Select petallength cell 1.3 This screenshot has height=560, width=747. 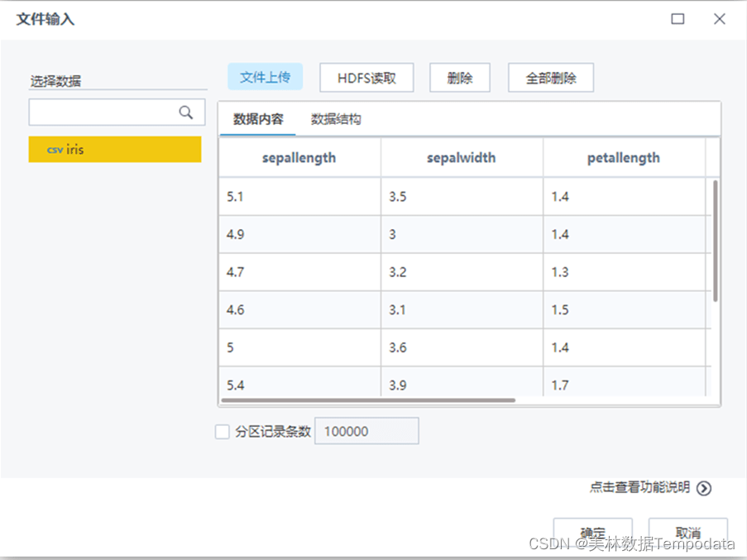(x=624, y=272)
